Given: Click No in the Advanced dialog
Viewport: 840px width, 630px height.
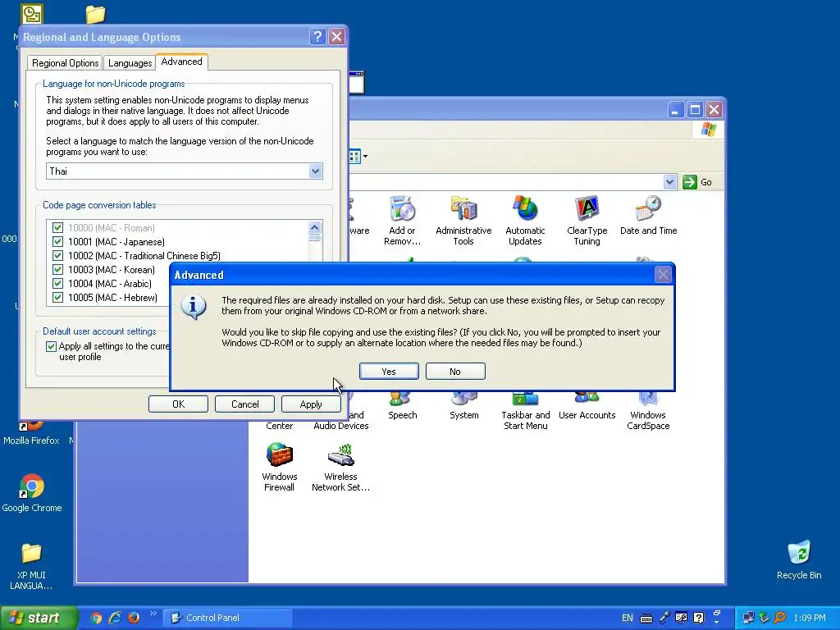Looking at the screenshot, I should 455,372.
